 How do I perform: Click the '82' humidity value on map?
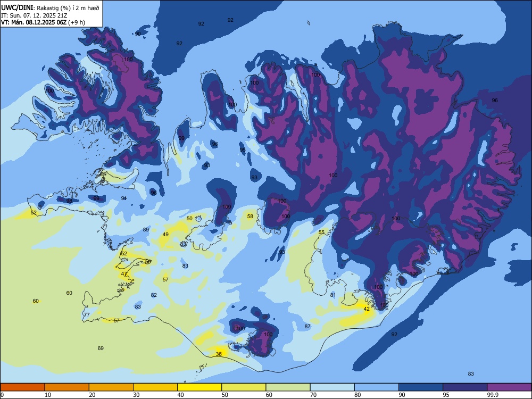pos(154,295)
